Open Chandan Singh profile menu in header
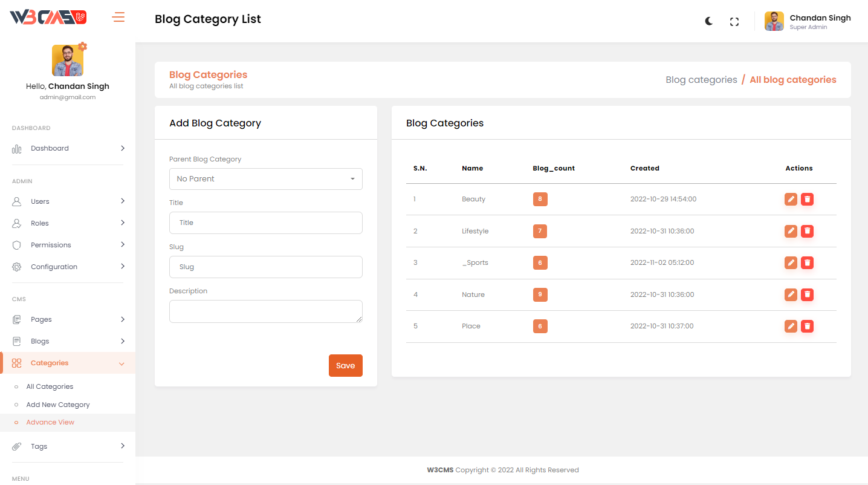Viewport: 868px width, 485px height. 808,22
